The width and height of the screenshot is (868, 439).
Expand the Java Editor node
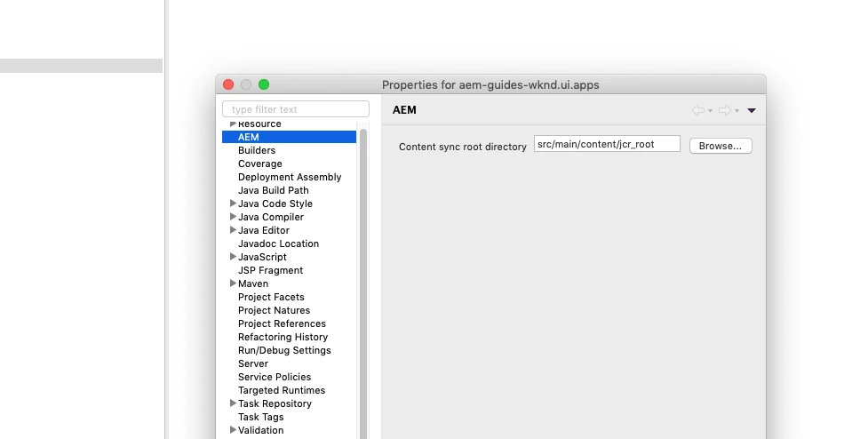click(233, 230)
